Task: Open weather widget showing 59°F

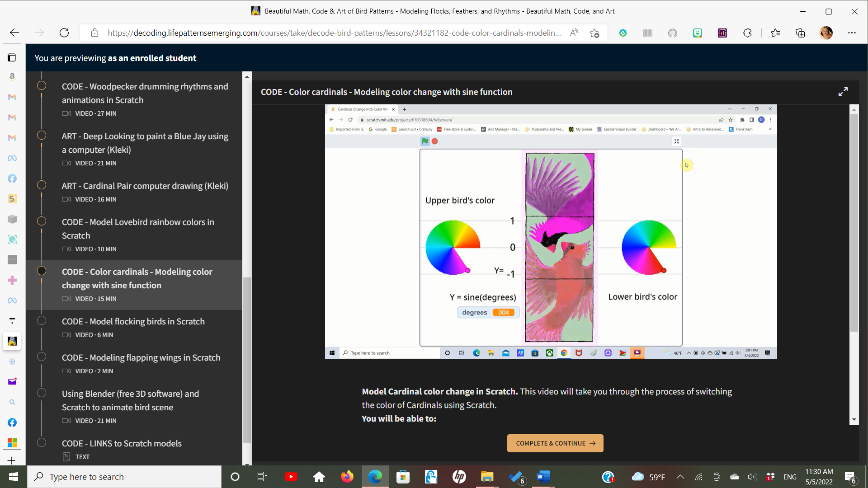Action: click(648, 477)
